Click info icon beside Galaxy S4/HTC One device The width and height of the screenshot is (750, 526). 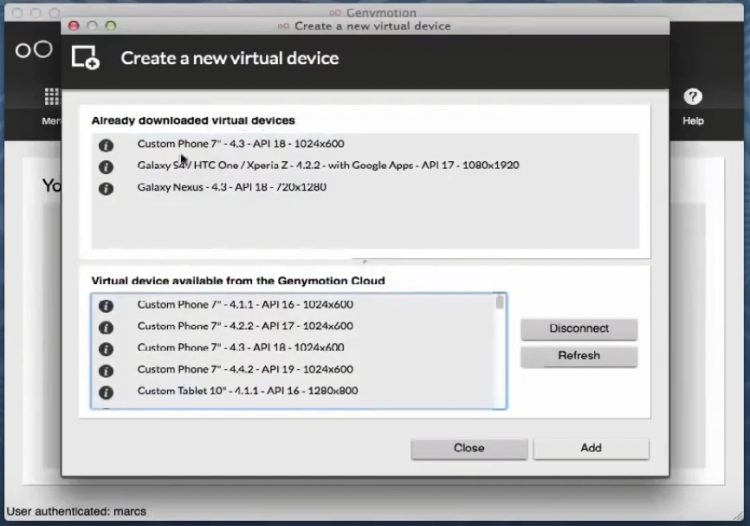coord(105,166)
